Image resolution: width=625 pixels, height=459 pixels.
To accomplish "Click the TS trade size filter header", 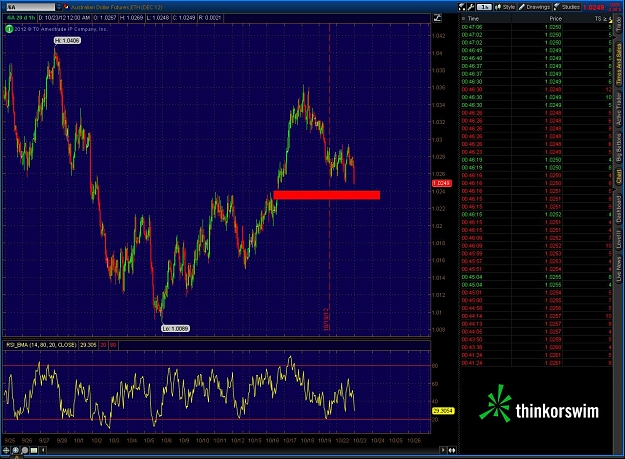I will click(x=603, y=18).
